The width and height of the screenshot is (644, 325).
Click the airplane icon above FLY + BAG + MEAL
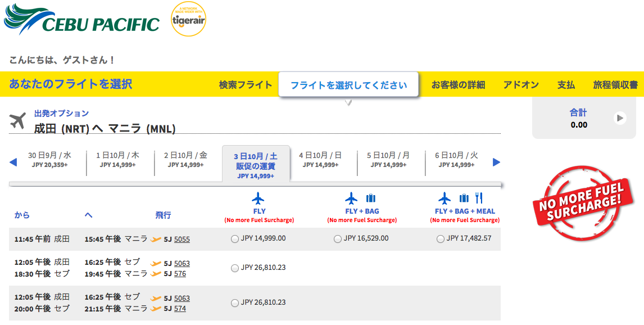pos(445,198)
